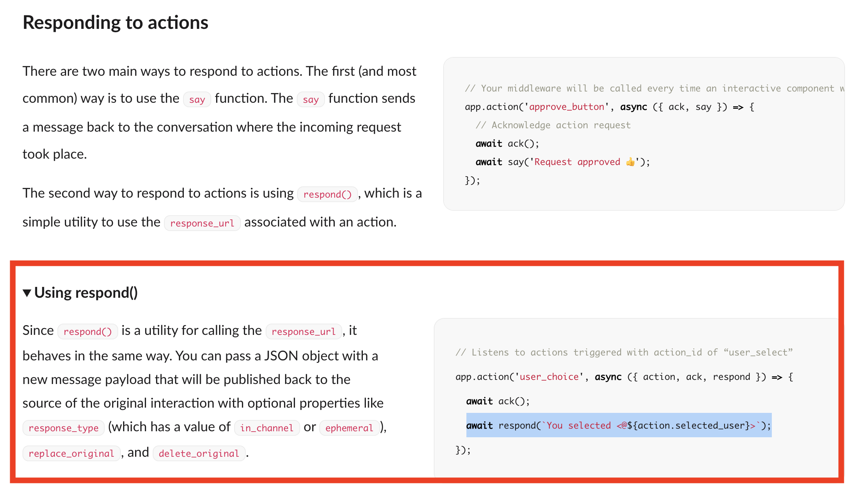Click the respond() chip in second paragraph
The height and width of the screenshot is (504, 860).
click(x=327, y=194)
